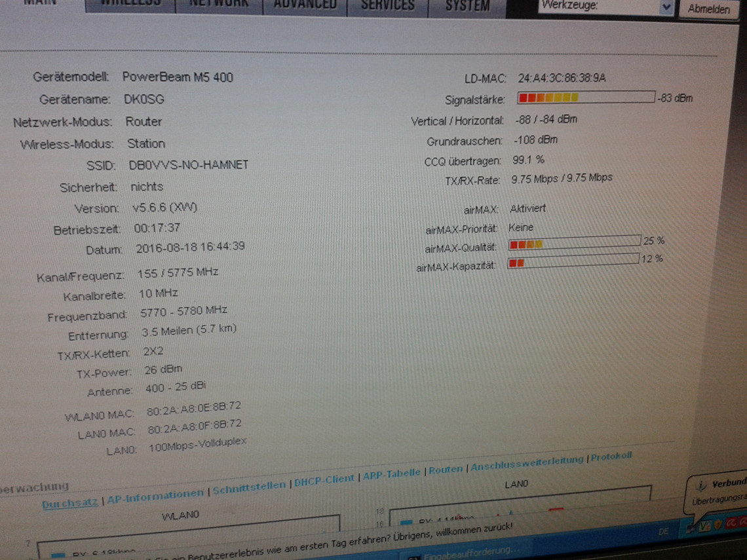This screenshot has height=560, width=747.
Task: Select the antenna value '400 - 25 dBi'
Action: (176, 387)
